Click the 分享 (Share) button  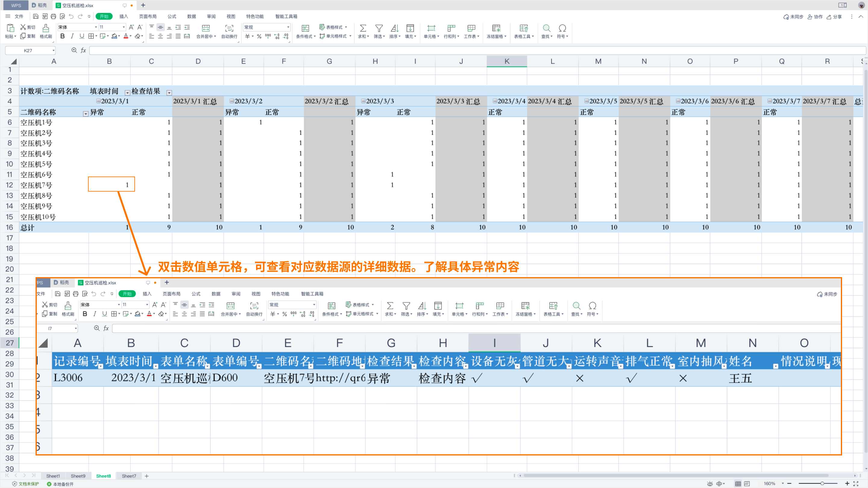(834, 17)
